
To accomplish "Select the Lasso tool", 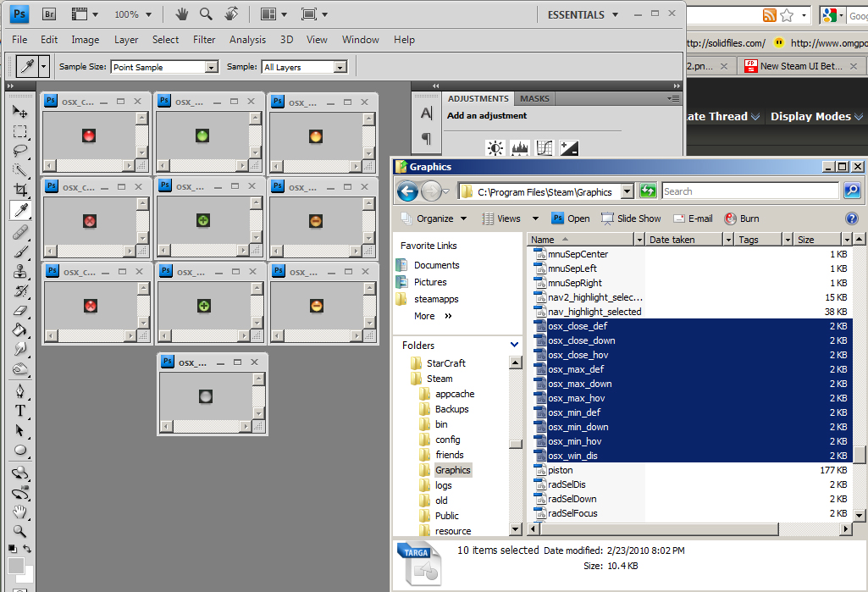I will point(20,151).
